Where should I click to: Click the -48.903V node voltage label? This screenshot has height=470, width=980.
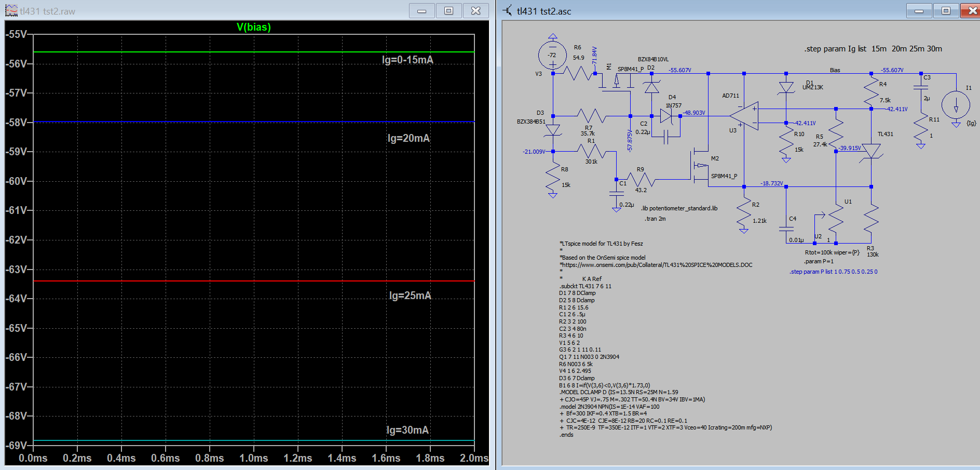tap(694, 113)
